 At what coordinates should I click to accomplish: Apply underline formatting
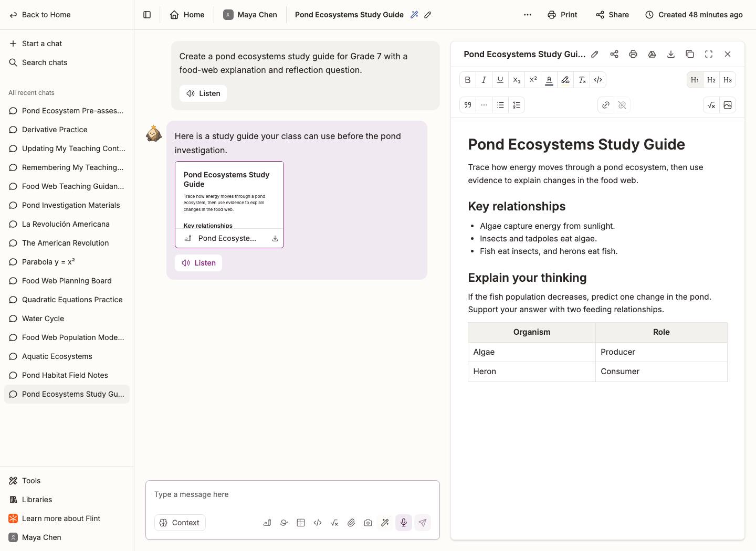(x=500, y=80)
